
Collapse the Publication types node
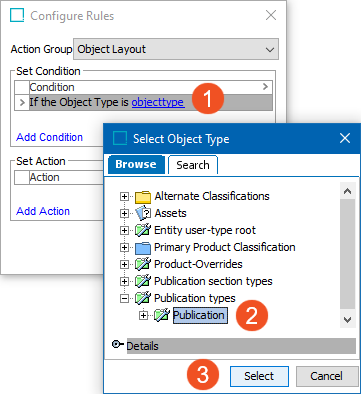tap(124, 298)
